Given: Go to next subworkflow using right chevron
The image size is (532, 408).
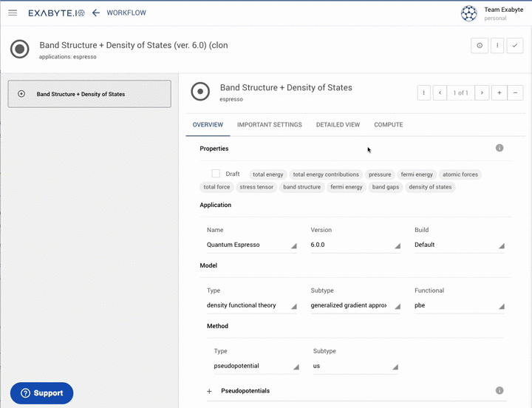Looking at the screenshot, I should click(482, 93).
